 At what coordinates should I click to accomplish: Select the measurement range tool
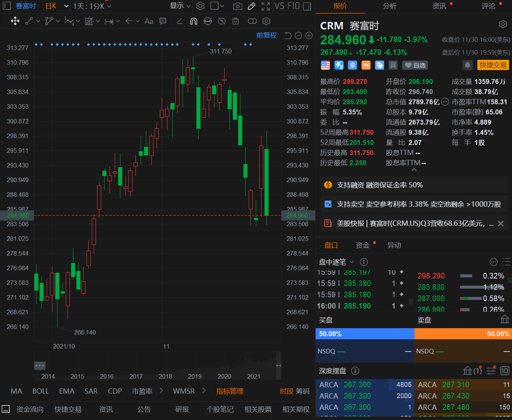[x=109, y=21]
